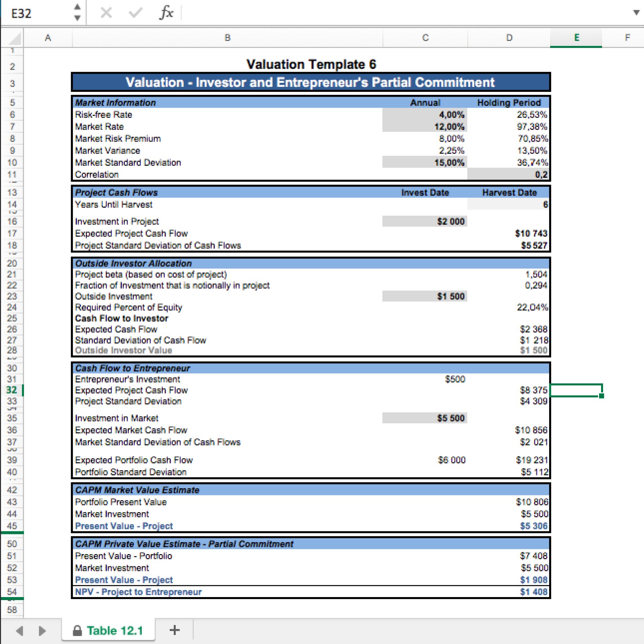Click the selected cell E32
644x644 pixels.
(576, 390)
